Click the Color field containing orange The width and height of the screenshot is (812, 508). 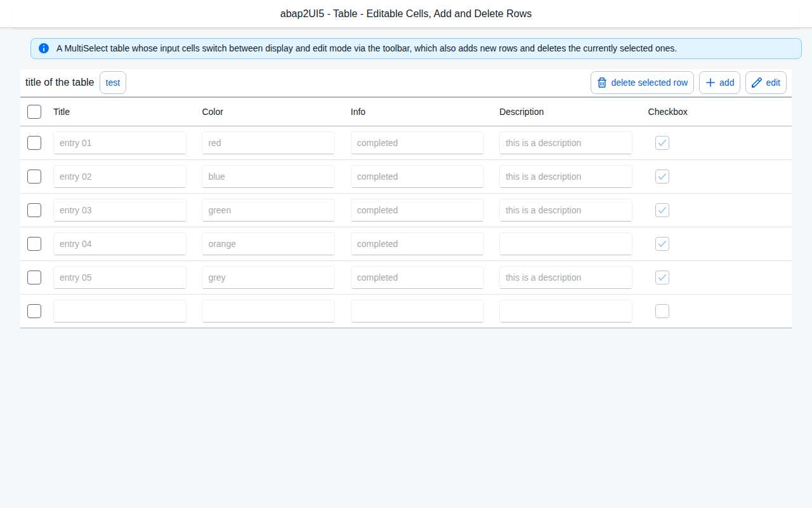pyautogui.click(x=268, y=244)
